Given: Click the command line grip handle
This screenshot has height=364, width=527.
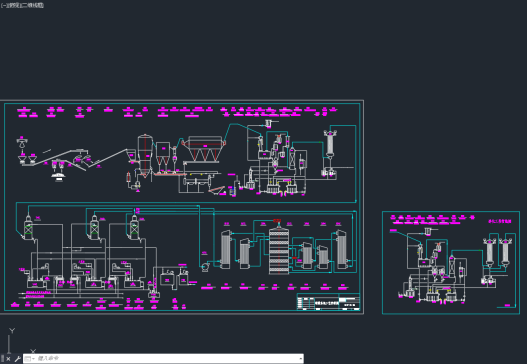Looking at the screenshot, I should pos(2,359).
